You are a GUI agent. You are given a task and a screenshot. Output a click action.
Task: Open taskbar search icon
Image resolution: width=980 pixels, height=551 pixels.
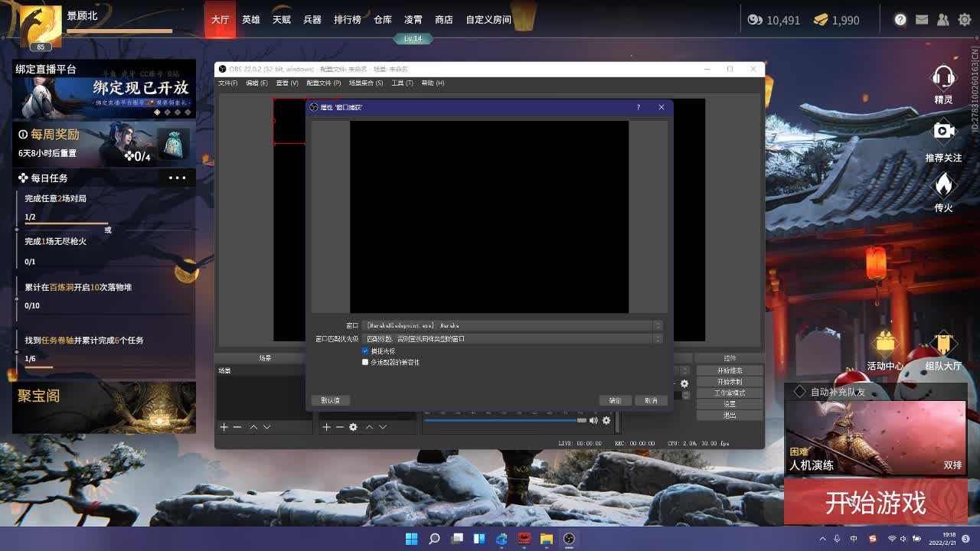[x=434, y=539]
